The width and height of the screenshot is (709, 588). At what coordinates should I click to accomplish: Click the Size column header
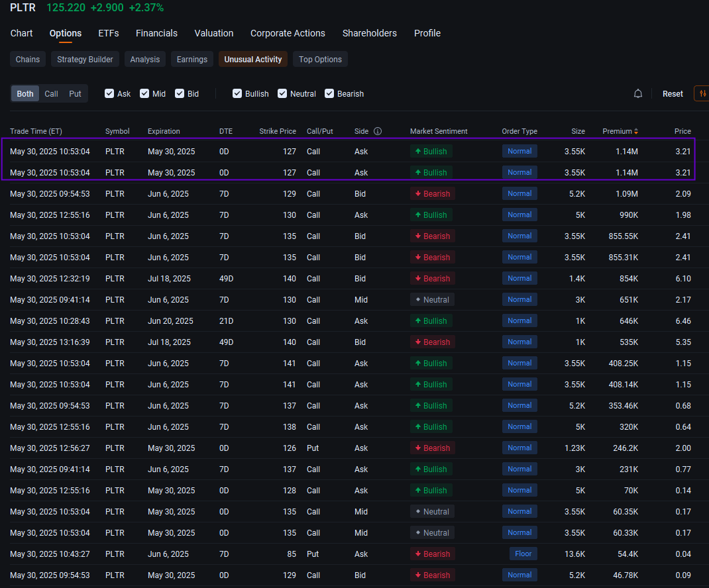pos(578,131)
